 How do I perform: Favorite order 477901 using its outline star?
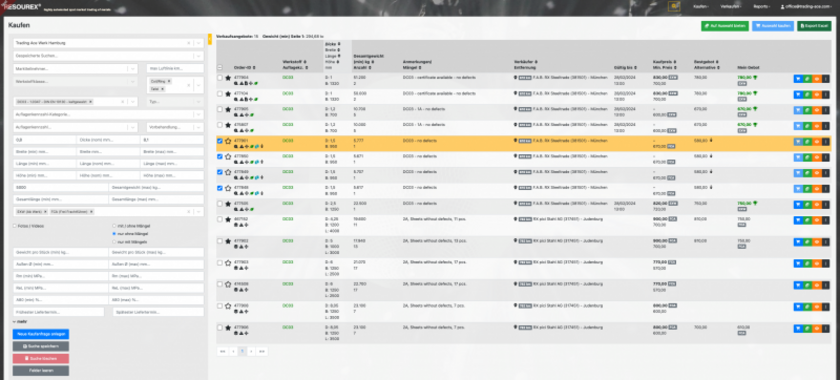[x=228, y=141]
